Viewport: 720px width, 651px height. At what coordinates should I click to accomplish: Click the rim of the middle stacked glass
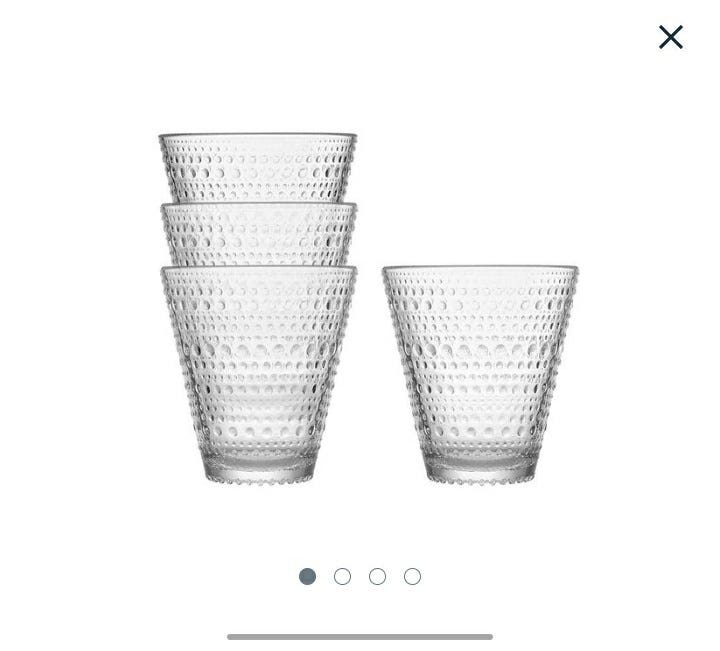[259, 206]
